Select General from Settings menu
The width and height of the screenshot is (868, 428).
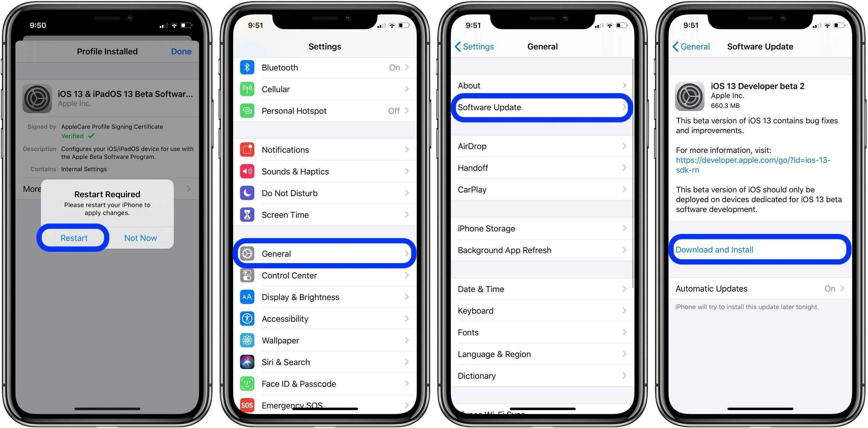[326, 254]
